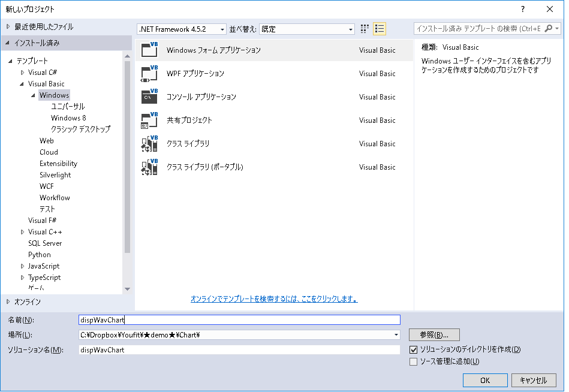Select テスト category in tree
This screenshot has width=569, height=392.
click(47, 209)
